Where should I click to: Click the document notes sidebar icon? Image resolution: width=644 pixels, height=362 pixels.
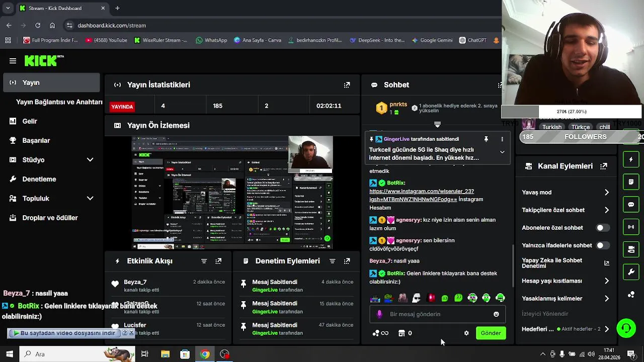631,182
